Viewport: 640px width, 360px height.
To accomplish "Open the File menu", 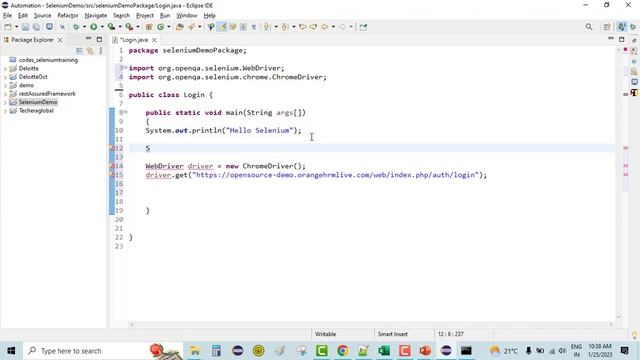I will (x=7, y=16).
